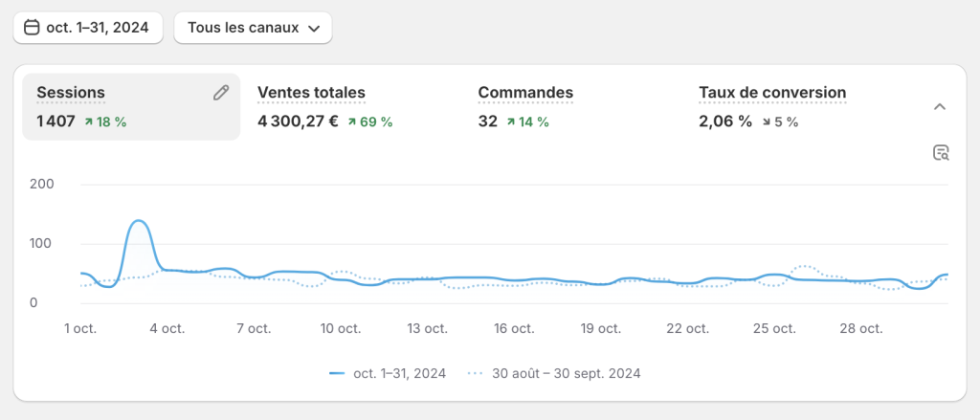The width and height of the screenshot is (980, 420).
Task: Show the Taux de conversion metric
Action: click(772, 93)
